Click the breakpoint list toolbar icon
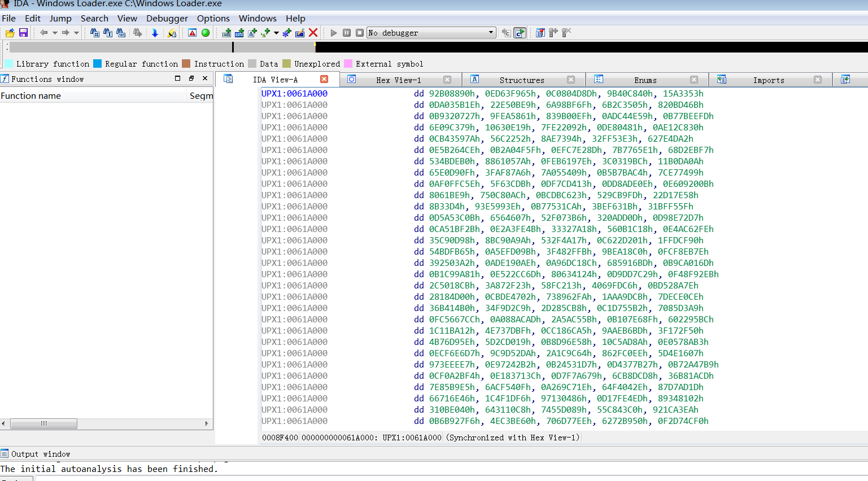 [540, 33]
